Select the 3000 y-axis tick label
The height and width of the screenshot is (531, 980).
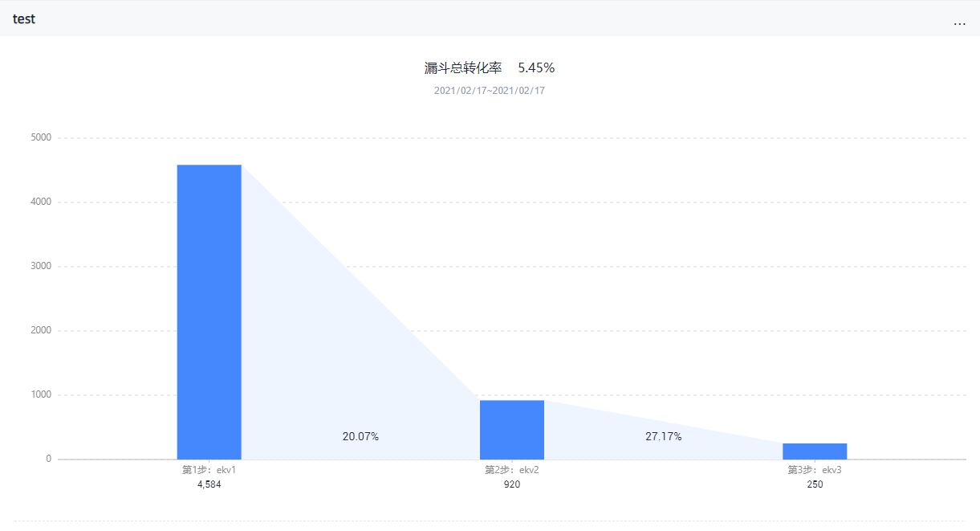pyautogui.click(x=41, y=266)
